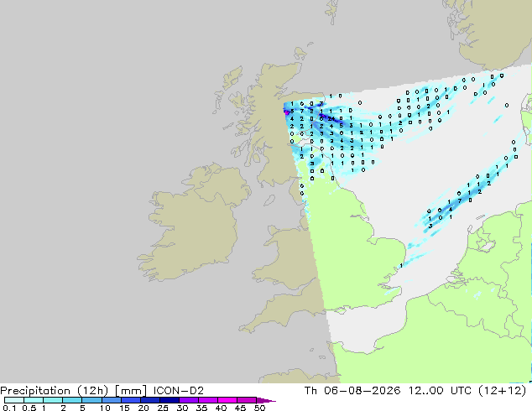This screenshot has width=532, height=411.
Task: Click the 0.1–0.5 mm legend color swatch
Action: 14,400
